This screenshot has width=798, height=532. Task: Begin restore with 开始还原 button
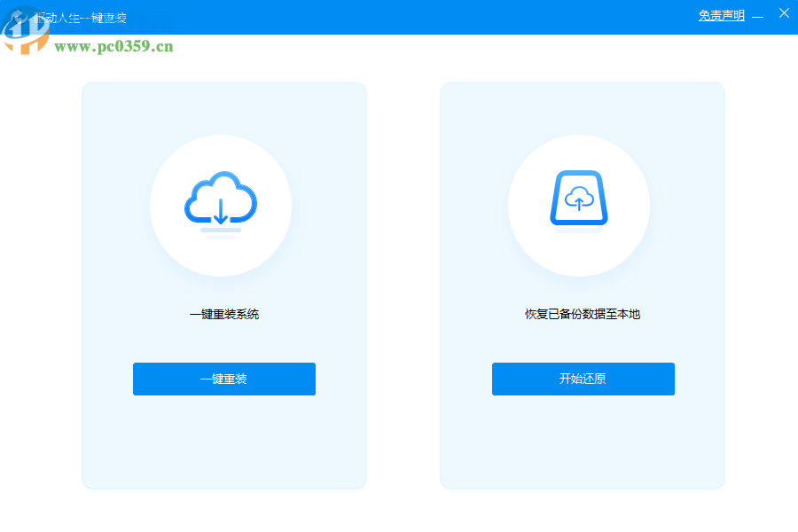click(583, 379)
